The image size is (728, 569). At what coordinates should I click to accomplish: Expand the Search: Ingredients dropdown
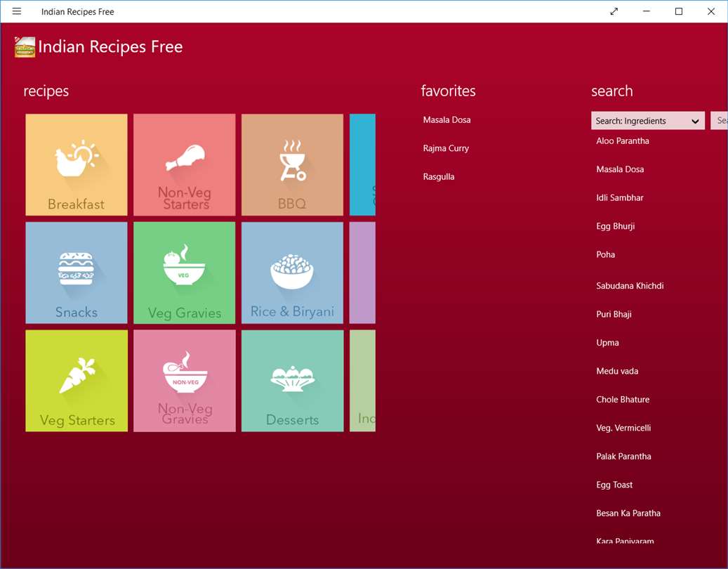point(648,121)
